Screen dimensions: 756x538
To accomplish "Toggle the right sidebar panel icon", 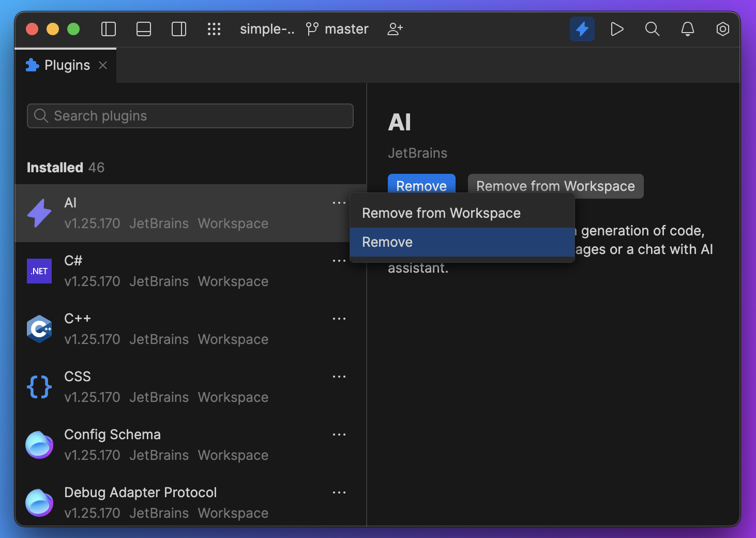I will pyautogui.click(x=179, y=29).
